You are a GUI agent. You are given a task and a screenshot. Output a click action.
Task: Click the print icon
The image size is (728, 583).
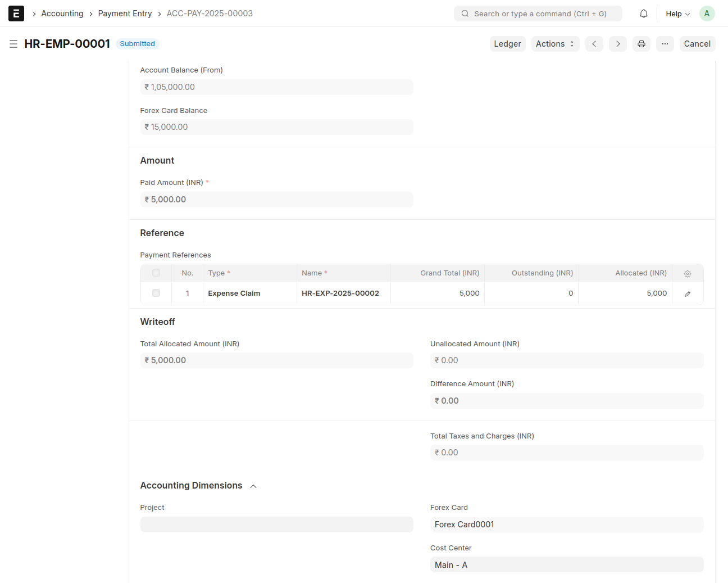(x=641, y=44)
